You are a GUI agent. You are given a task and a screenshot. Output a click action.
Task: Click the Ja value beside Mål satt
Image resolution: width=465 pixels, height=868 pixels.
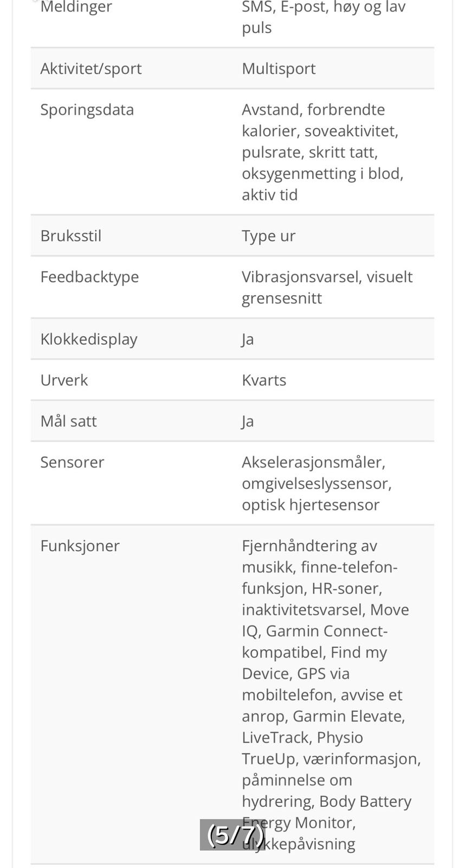coord(248,422)
